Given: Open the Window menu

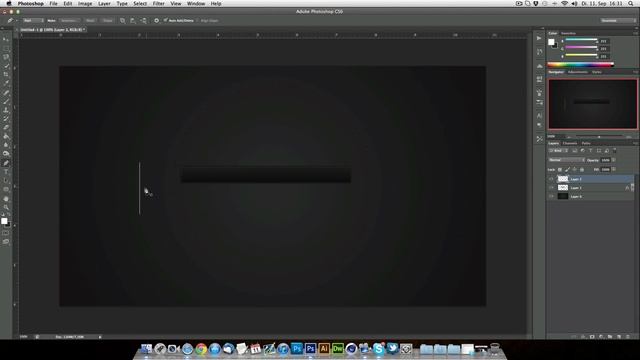Looking at the screenshot, I should click(x=196, y=3).
